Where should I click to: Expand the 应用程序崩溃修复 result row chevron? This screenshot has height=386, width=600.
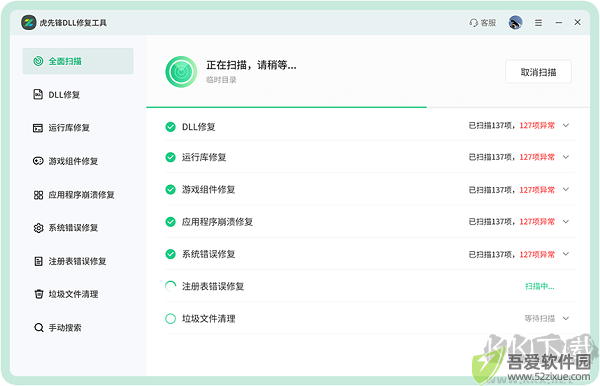(x=566, y=222)
